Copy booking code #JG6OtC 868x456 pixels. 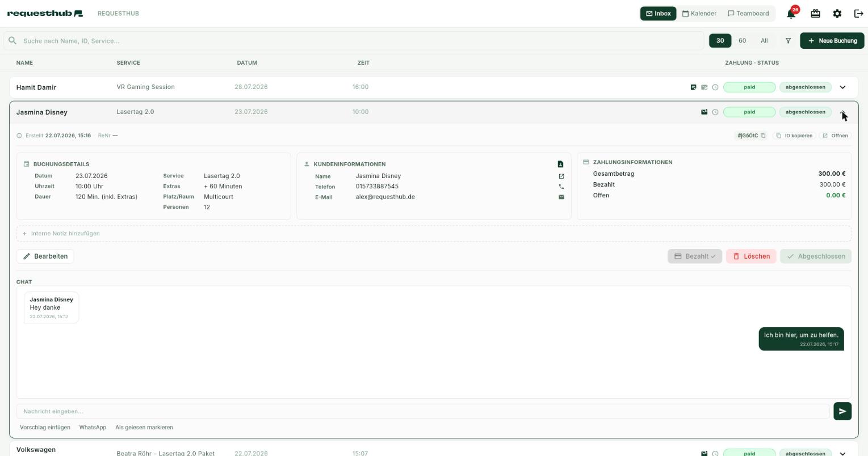(752, 136)
